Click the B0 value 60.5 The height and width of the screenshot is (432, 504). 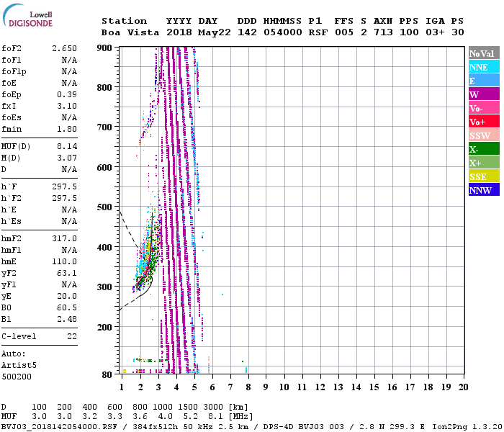[67, 307]
